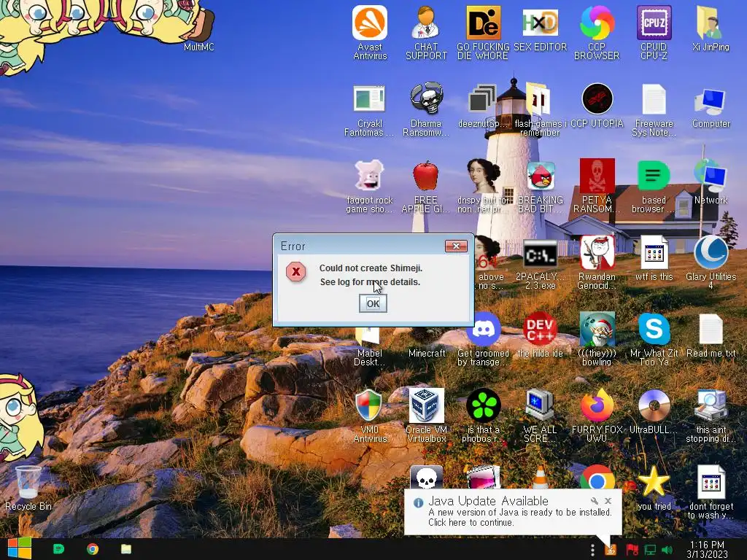The height and width of the screenshot is (560, 747).
Task: Open Java Update balloon options wrench
Action: pyautogui.click(x=594, y=500)
